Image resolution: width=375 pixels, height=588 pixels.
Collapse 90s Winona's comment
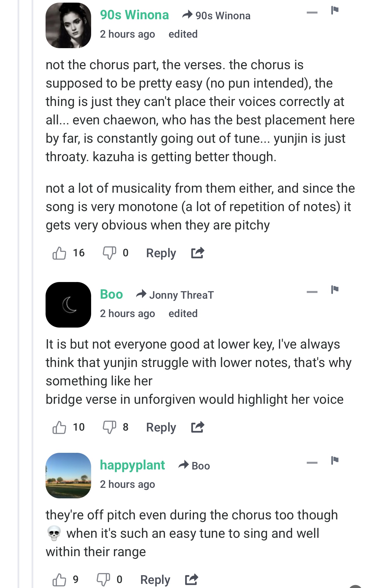coord(312,13)
